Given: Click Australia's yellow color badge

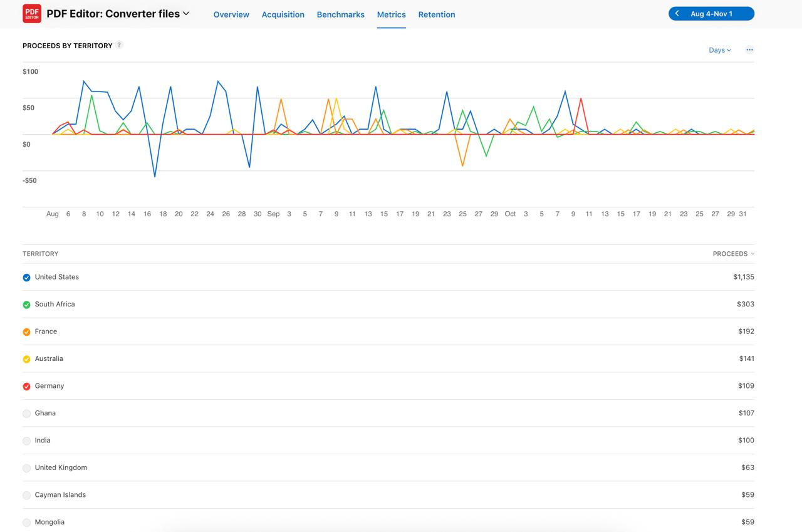Looking at the screenshot, I should point(26,358).
